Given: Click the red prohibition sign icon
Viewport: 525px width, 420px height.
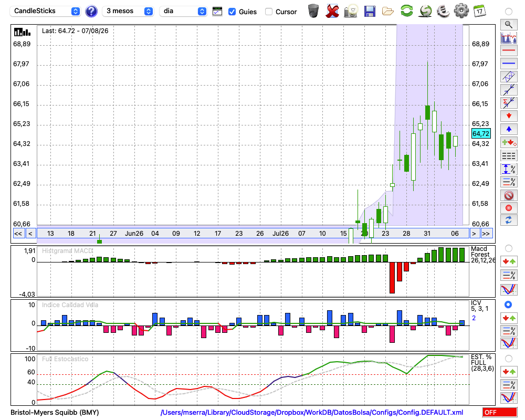Looking at the screenshot, I should pyautogui.click(x=509, y=195).
